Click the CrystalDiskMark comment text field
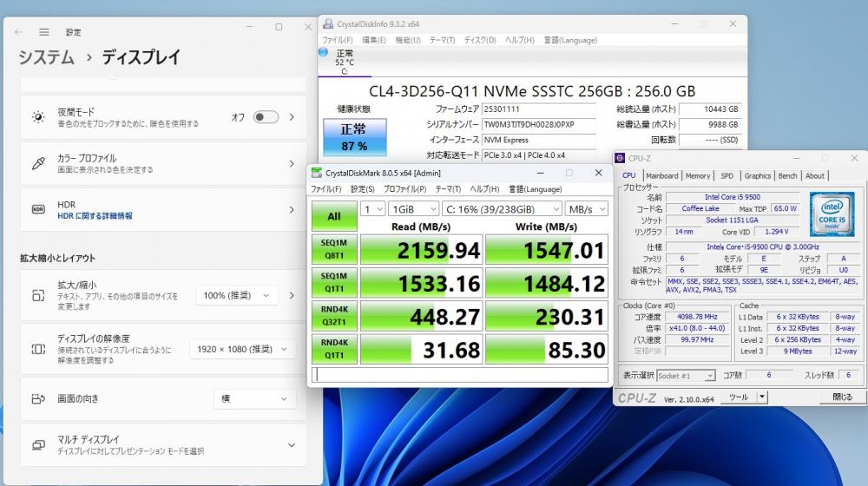Screen dimensions: 868x486 point(459,375)
